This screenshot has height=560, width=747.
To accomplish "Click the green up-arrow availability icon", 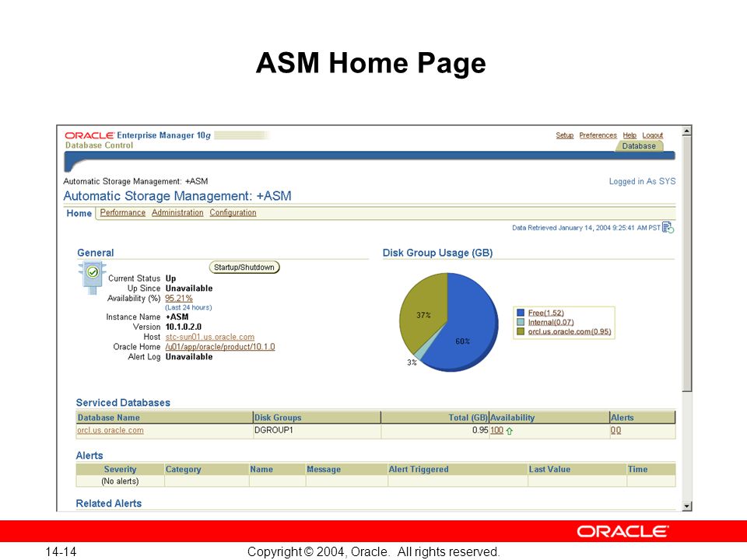I will tap(509, 431).
